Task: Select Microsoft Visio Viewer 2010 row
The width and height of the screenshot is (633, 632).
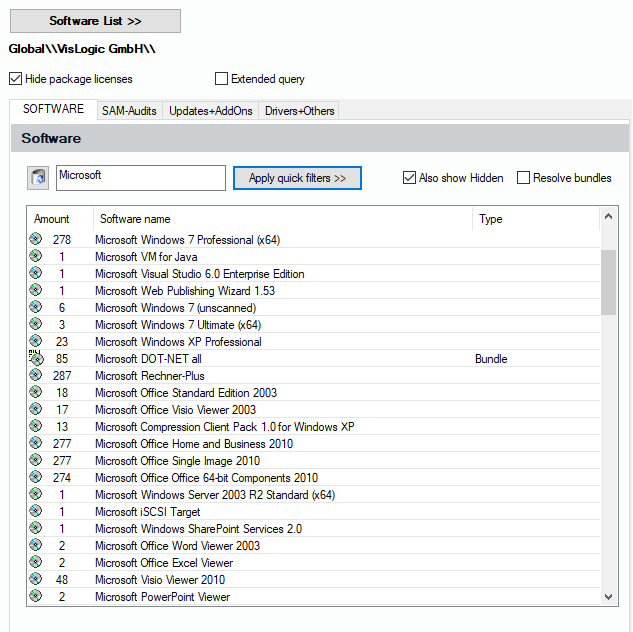Action: [x=314, y=580]
